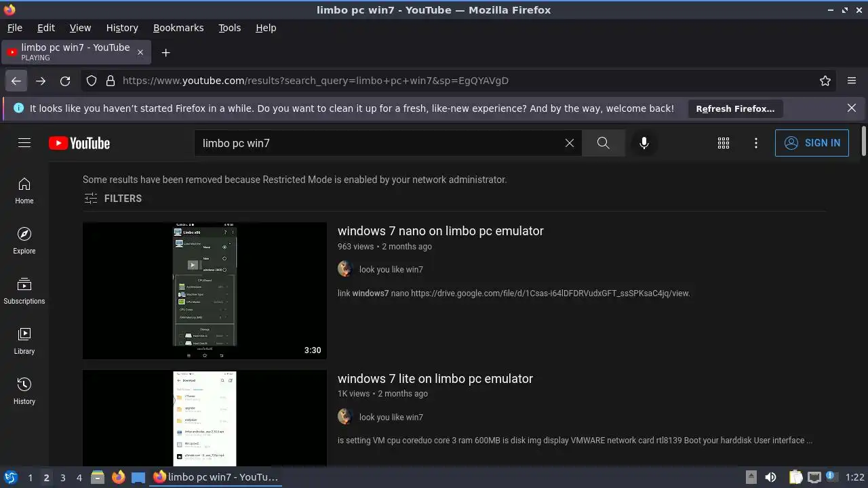
Task: Open the look you like win7 channel avatar, first result
Action: (346, 269)
